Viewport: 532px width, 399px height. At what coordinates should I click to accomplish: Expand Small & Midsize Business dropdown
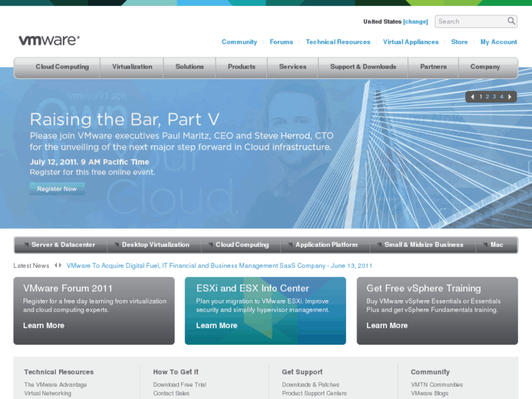[x=423, y=245]
